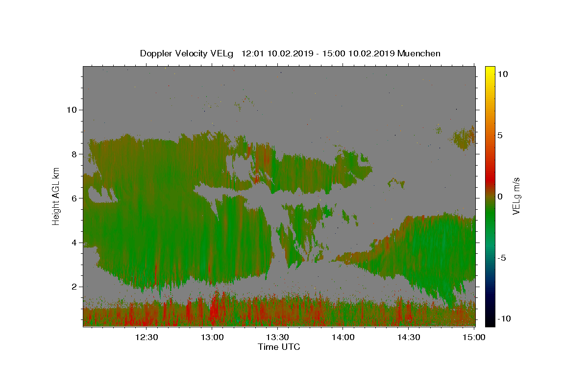Screen dimensions: 588x392
Task: Click the small cloud patch near 15:00 at 9 km
Action: [x=464, y=138]
